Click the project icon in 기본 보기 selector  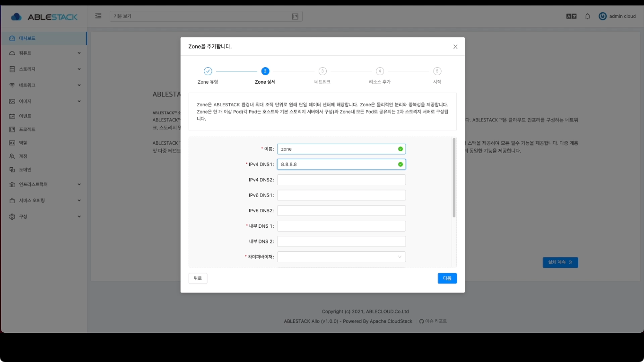(295, 16)
